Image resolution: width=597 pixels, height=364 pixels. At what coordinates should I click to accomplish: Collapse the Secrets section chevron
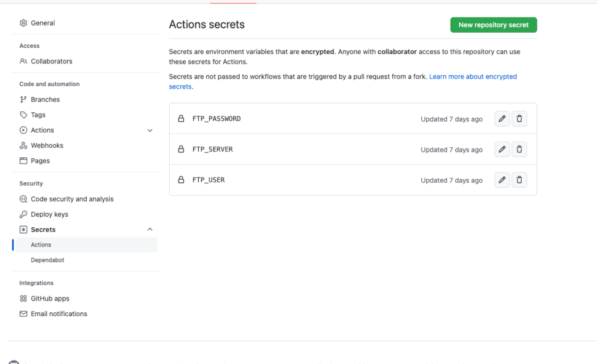pyautogui.click(x=150, y=229)
